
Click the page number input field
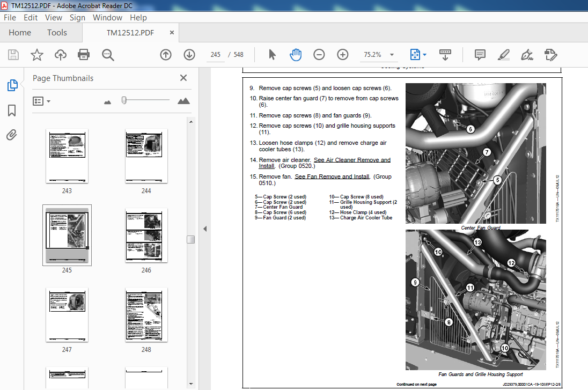point(216,55)
